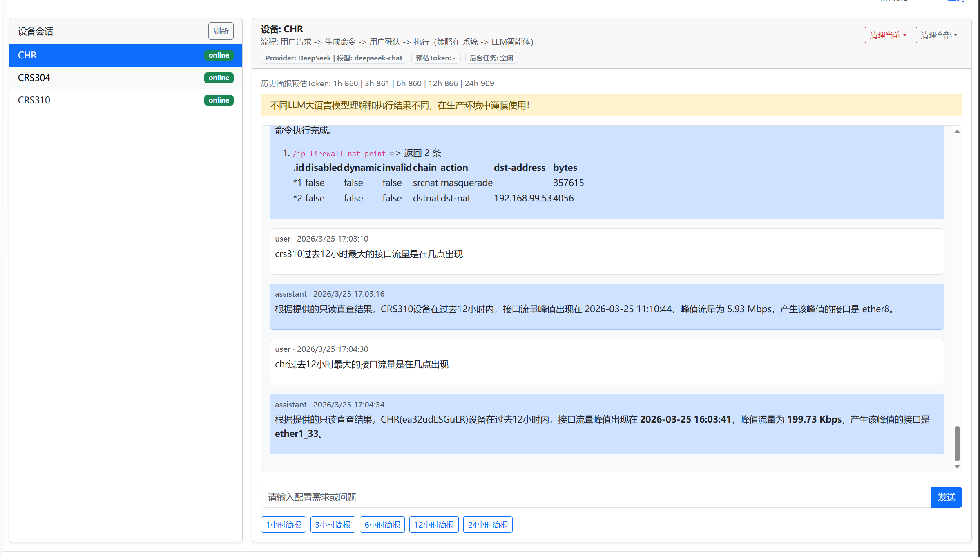Viewport: 980px width, 557px height.
Task: Click the 后台任务 status badge
Action: [491, 58]
